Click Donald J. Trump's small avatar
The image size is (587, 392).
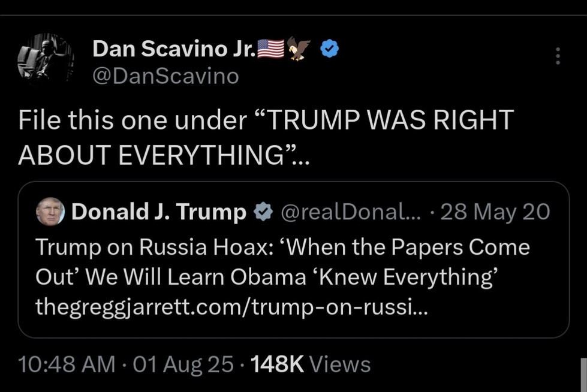point(50,212)
